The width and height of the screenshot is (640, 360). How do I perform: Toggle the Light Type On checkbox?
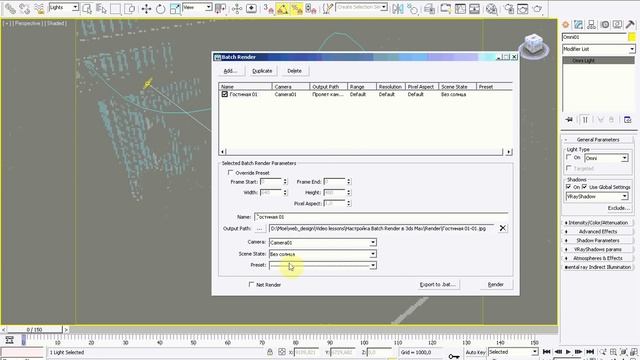569,158
